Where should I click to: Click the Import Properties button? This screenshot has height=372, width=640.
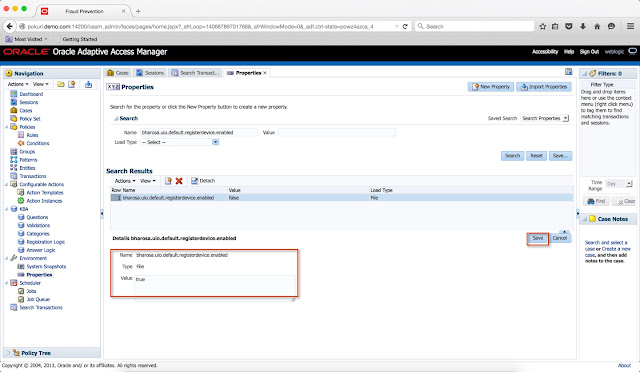544,87
